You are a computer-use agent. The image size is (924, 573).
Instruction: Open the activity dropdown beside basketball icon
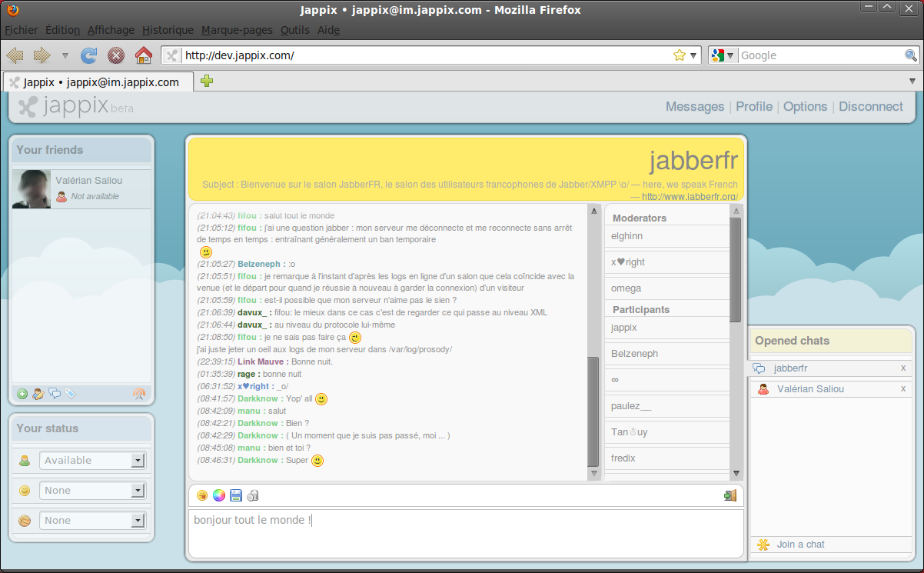(x=138, y=521)
